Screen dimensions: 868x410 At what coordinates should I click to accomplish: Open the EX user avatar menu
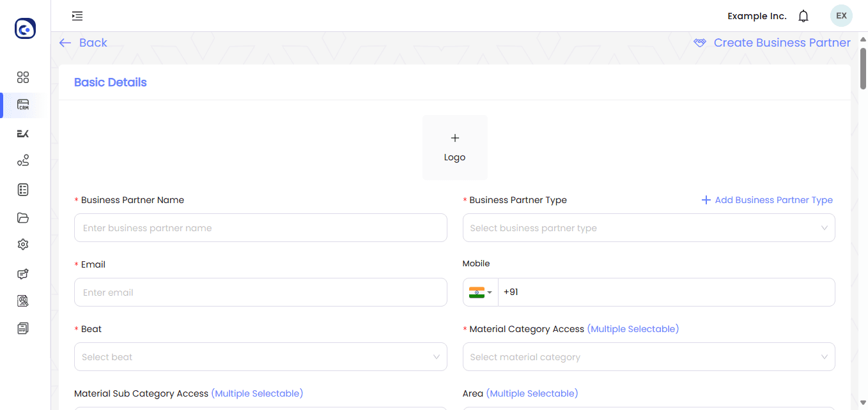[x=841, y=16]
